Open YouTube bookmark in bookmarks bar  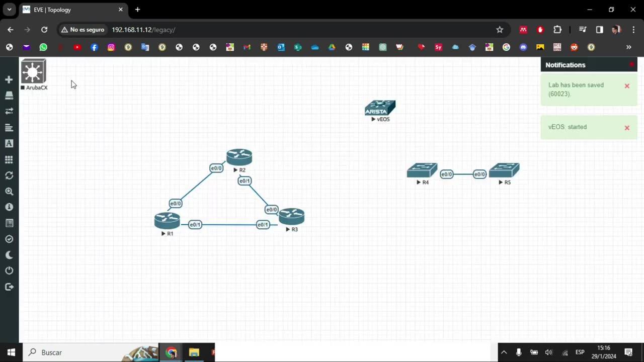tap(77, 47)
